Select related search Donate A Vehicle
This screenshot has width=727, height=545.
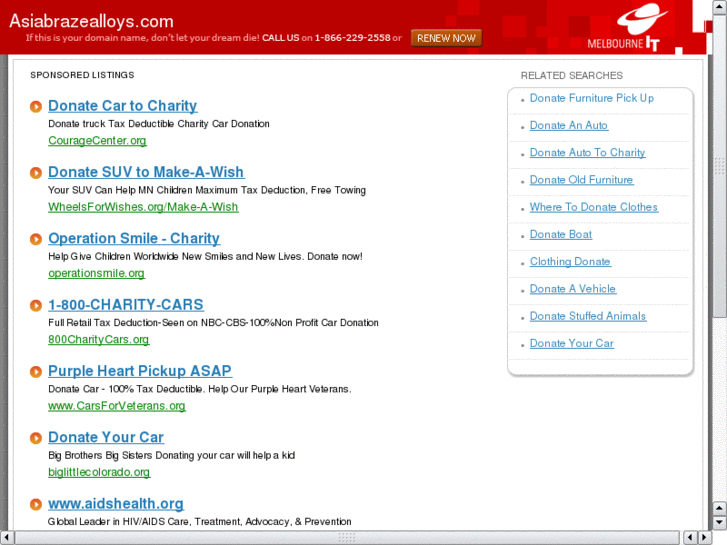pyautogui.click(x=573, y=289)
